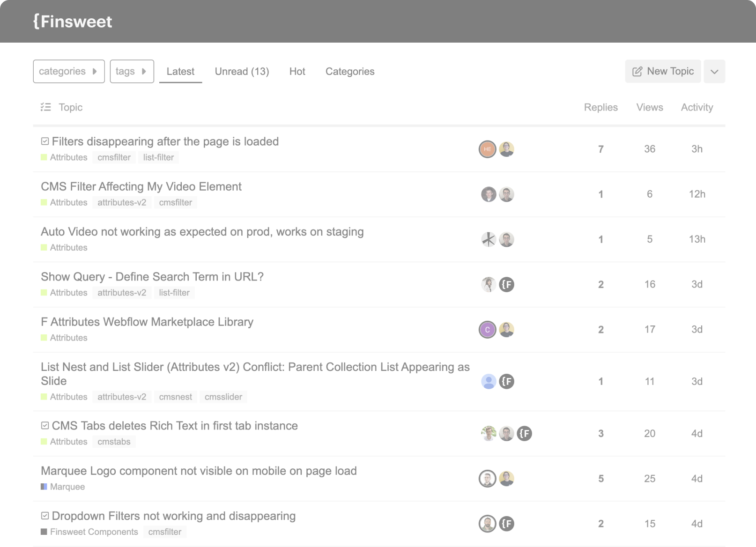This screenshot has width=756, height=547.
Task: Open Finsweet avatar on CMS Tabs topic
Action: coord(524,434)
